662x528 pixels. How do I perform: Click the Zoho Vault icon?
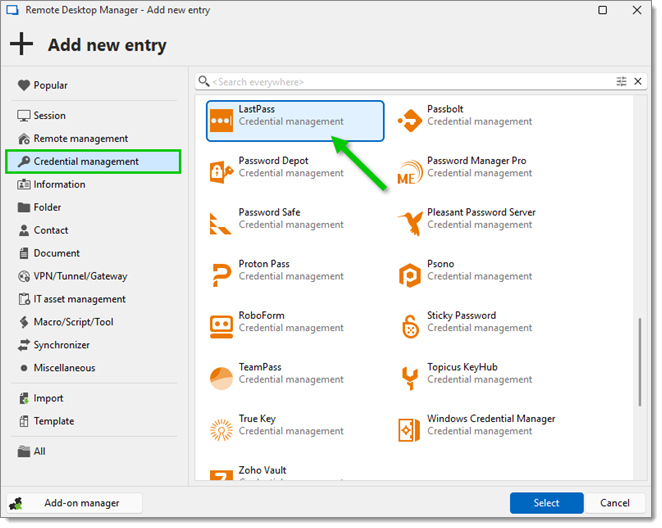(x=221, y=476)
